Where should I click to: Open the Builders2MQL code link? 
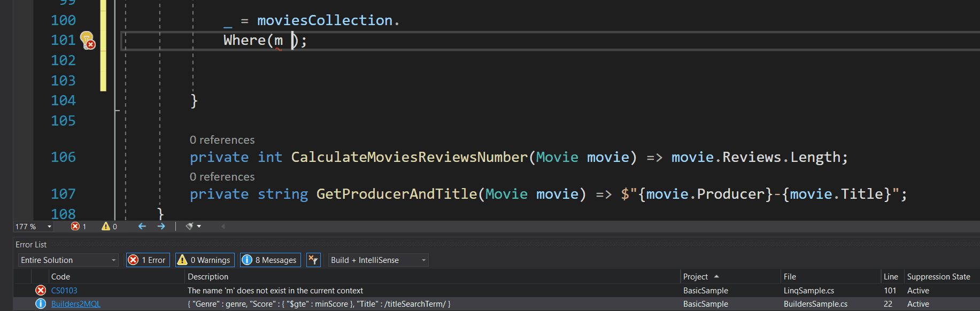(75, 304)
